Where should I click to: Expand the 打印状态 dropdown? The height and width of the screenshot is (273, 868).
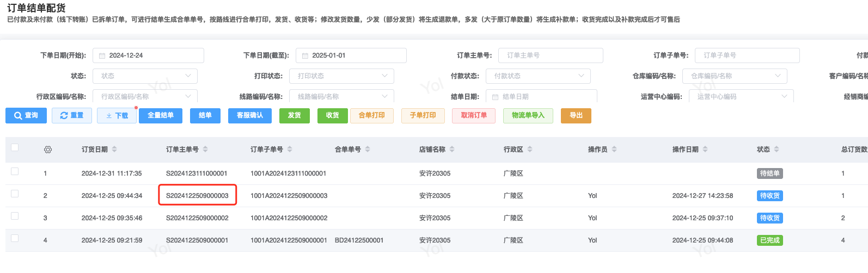[341, 76]
